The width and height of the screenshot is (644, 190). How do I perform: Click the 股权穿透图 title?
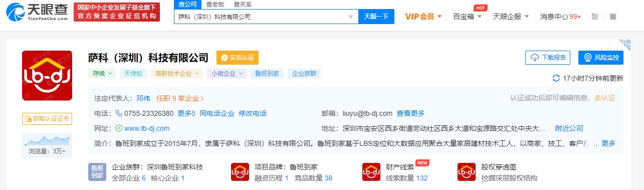point(499,166)
